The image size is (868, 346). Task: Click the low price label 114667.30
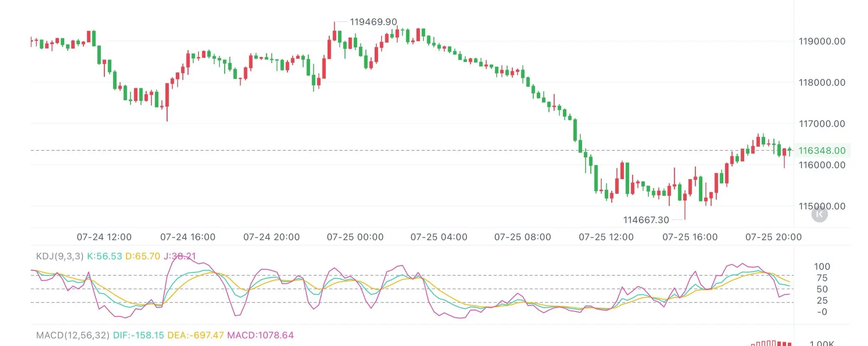pyautogui.click(x=646, y=220)
